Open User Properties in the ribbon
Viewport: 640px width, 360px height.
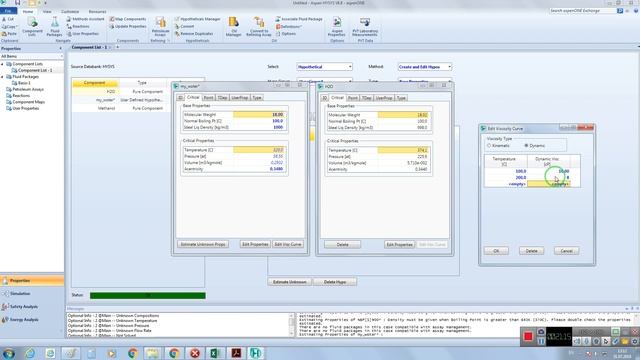pos(82,34)
